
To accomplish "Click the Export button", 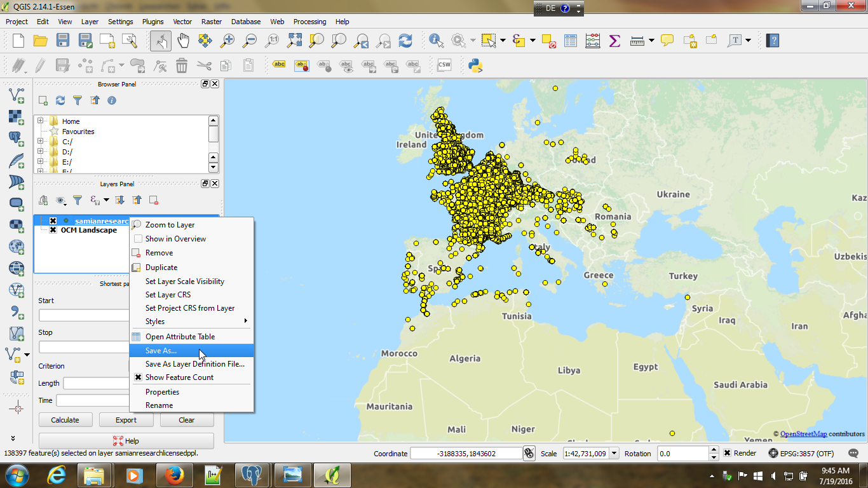I will point(126,420).
